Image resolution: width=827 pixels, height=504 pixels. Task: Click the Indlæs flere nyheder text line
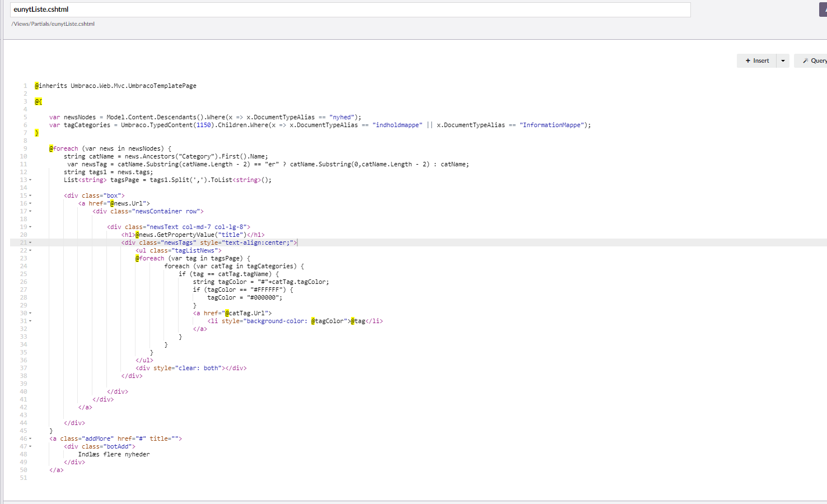click(114, 454)
